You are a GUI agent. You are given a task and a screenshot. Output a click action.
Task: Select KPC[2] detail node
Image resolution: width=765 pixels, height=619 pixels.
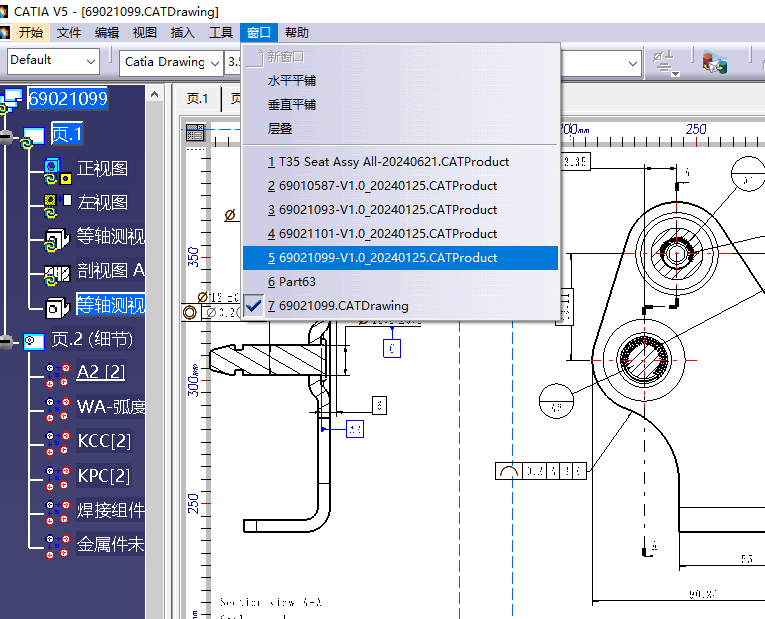pyautogui.click(x=104, y=475)
